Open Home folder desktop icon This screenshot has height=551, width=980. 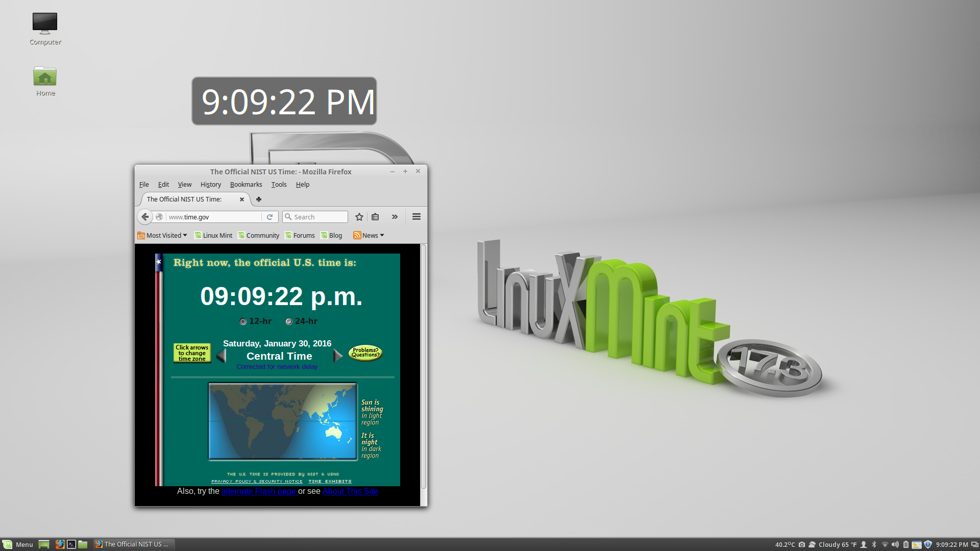click(x=45, y=81)
